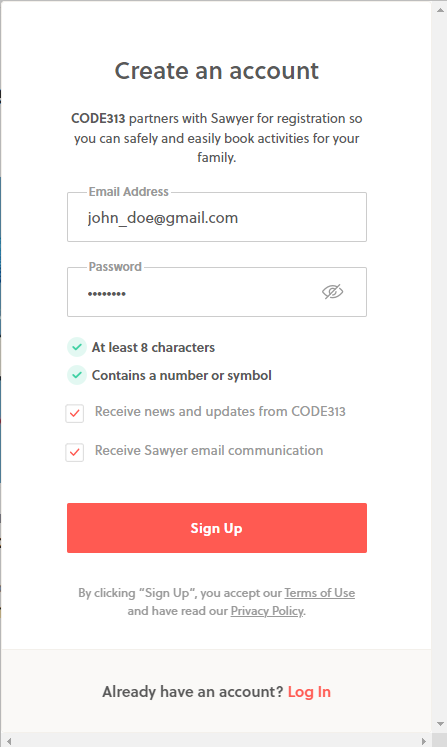
Task: Click the vertical scrollbar track
Action: (x=440, y=367)
